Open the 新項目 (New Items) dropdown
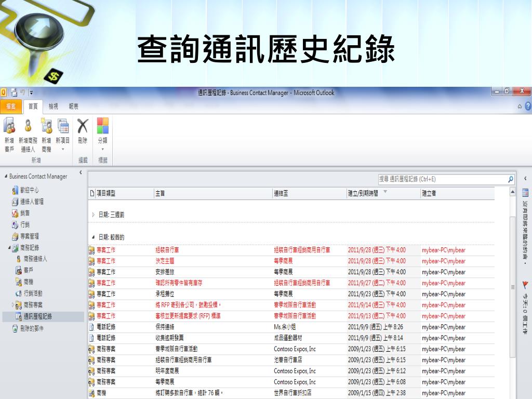Viewport: 532px width, 399px height. (x=63, y=135)
